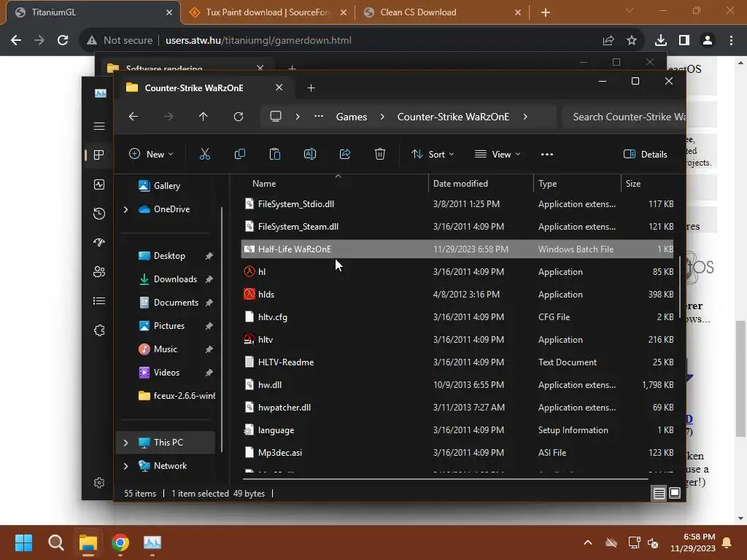Click the Copy icon in Explorer toolbar
The width and height of the screenshot is (747, 560).
[239, 155]
